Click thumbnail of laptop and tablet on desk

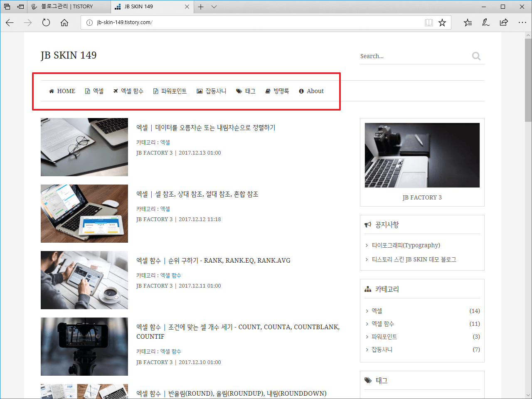pos(84,214)
